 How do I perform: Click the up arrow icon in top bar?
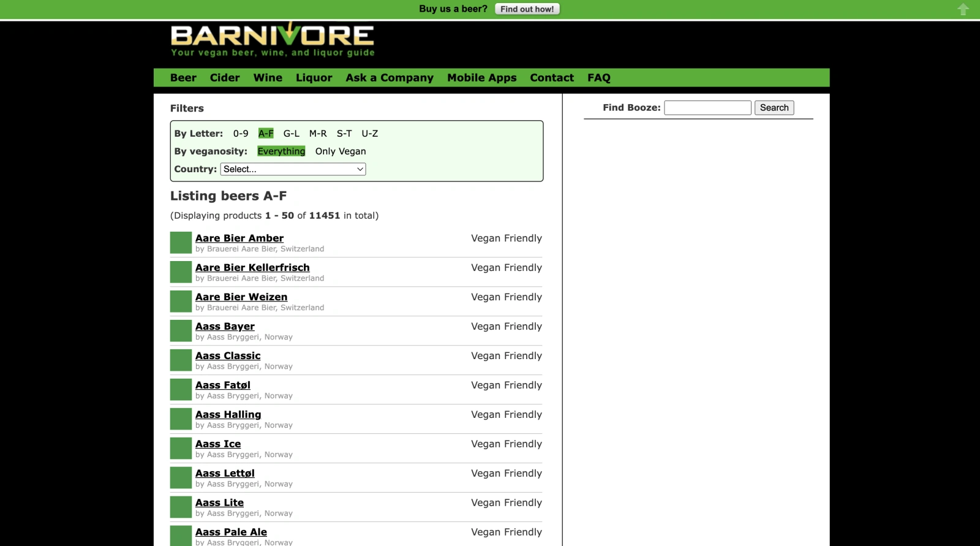tap(963, 9)
